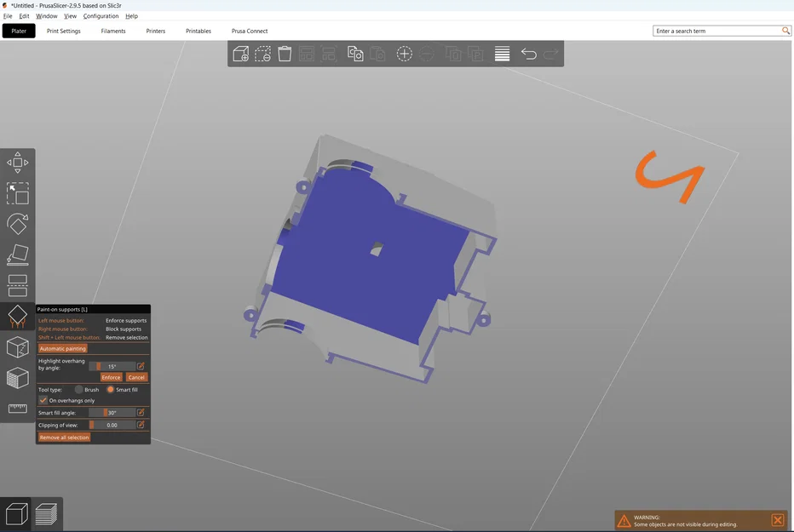Switch to the Printables tab
Image resolution: width=794 pixels, height=532 pixels.
198,31
